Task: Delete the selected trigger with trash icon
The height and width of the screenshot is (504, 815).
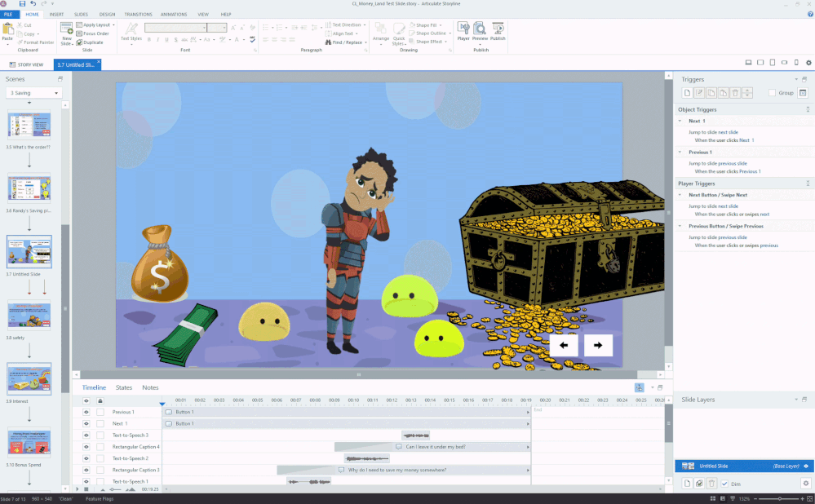Action: coord(735,93)
